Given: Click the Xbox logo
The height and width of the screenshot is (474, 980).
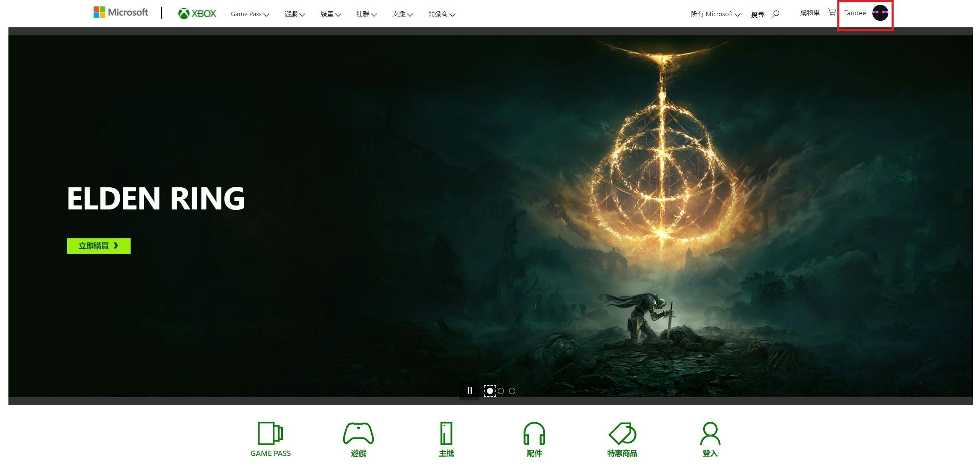Looking at the screenshot, I should point(197,14).
